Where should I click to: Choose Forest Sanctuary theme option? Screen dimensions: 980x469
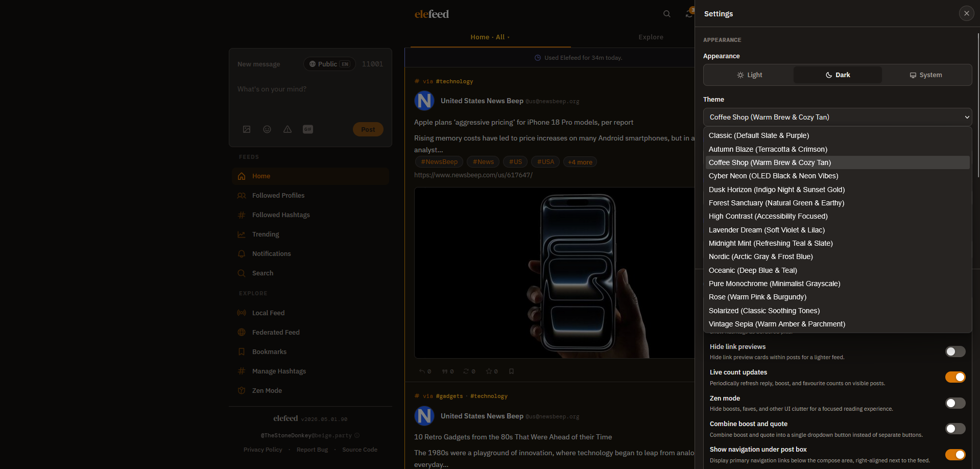(x=838, y=203)
